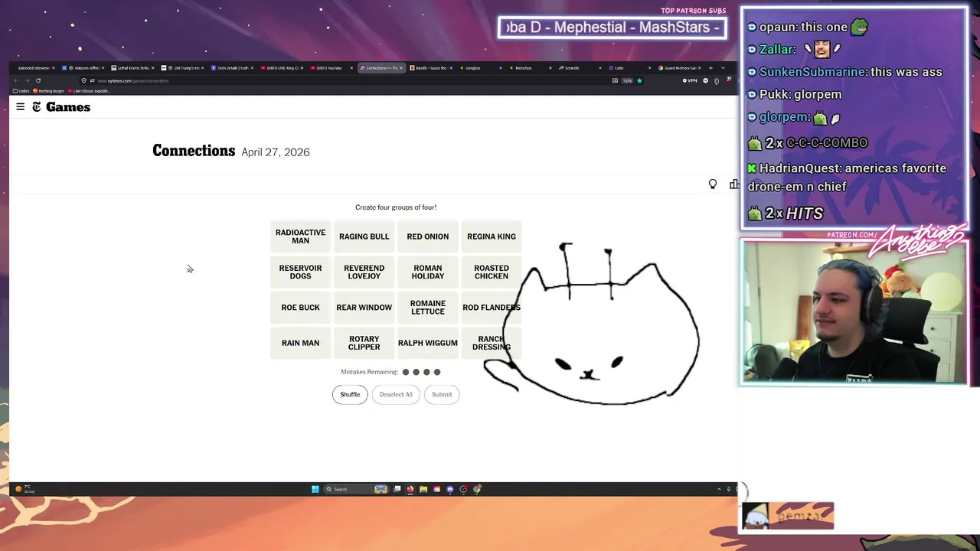Image resolution: width=980 pixels, height=551 pixels.
Task: Select the ROD FLANDERS tile
Action: (x=491, y=308)
